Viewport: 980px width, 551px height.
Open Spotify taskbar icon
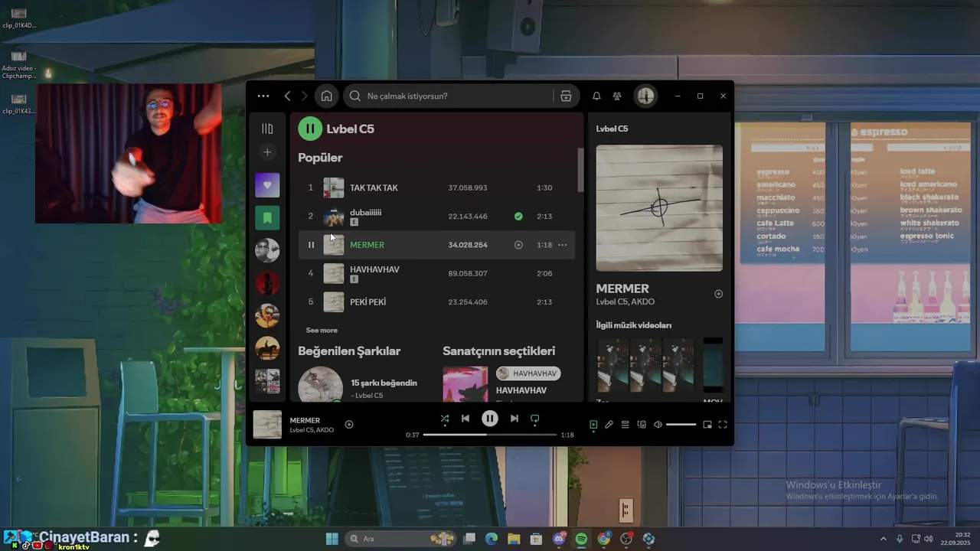tap(581, 539)
